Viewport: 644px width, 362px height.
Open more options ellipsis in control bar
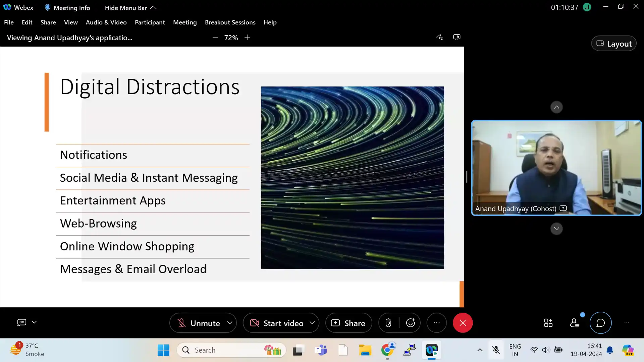pos(436,323)
